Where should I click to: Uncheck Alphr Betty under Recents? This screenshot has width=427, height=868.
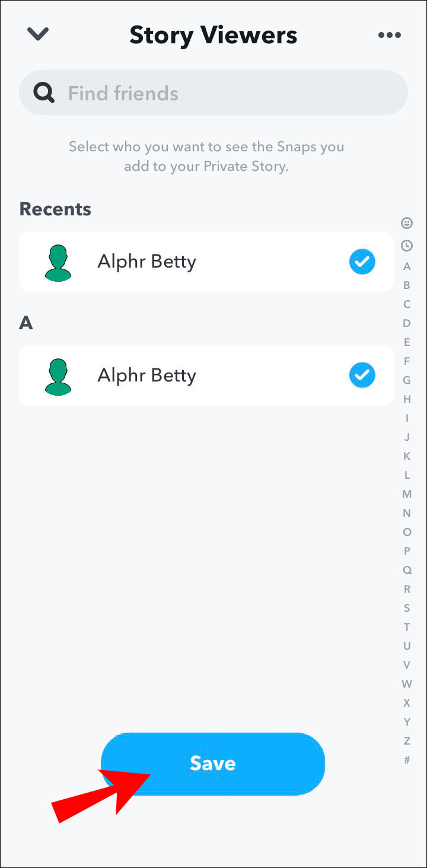pyautogui.click(x=362, y=261)
